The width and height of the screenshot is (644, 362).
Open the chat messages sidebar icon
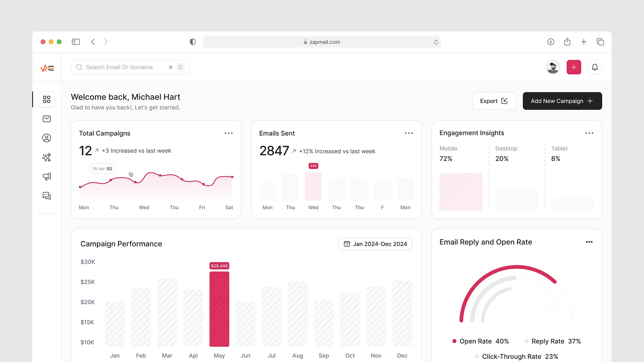[x=47, y=196]
